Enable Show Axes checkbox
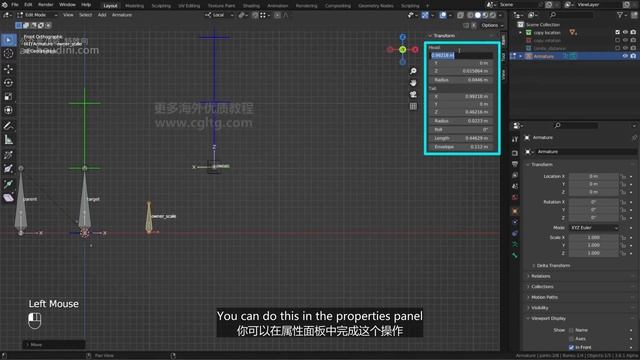 click(571, 339)
